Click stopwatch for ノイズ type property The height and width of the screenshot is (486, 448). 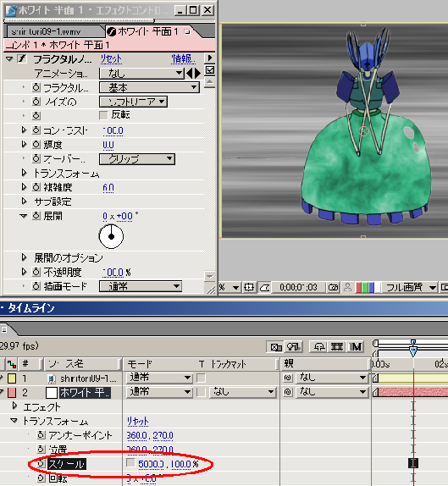tap(36, 102)
